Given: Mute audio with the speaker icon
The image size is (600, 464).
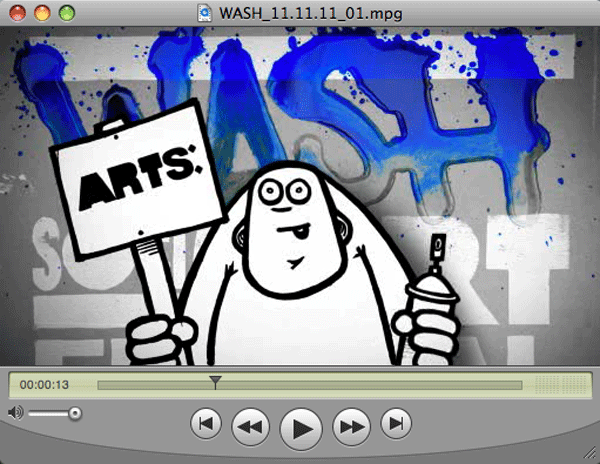Looking at the screenshot, I should pos(15,413).
